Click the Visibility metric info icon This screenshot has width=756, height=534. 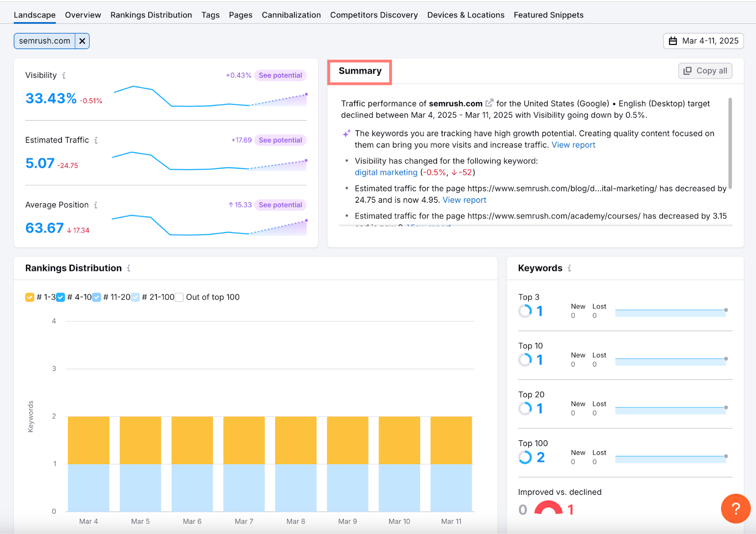point(64,75)
